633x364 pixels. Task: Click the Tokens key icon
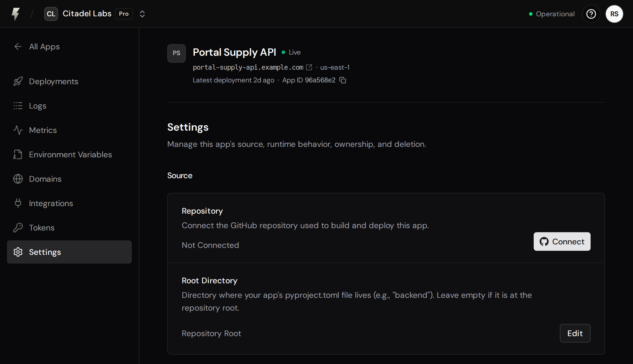click(18, 228)
